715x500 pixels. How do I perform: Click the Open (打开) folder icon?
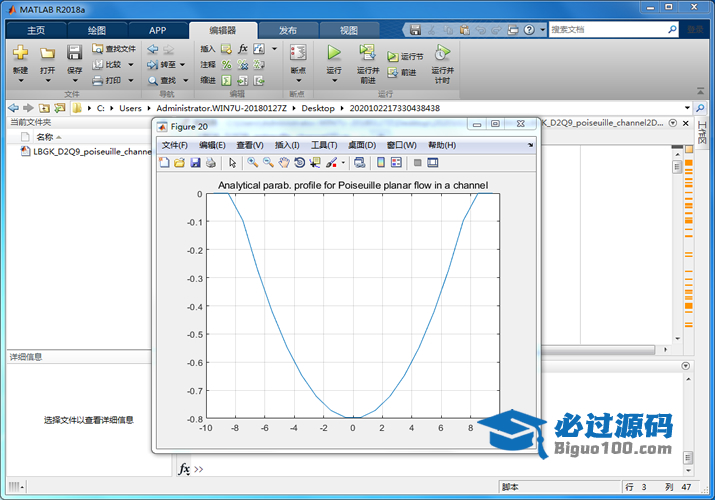coord(47,53)
